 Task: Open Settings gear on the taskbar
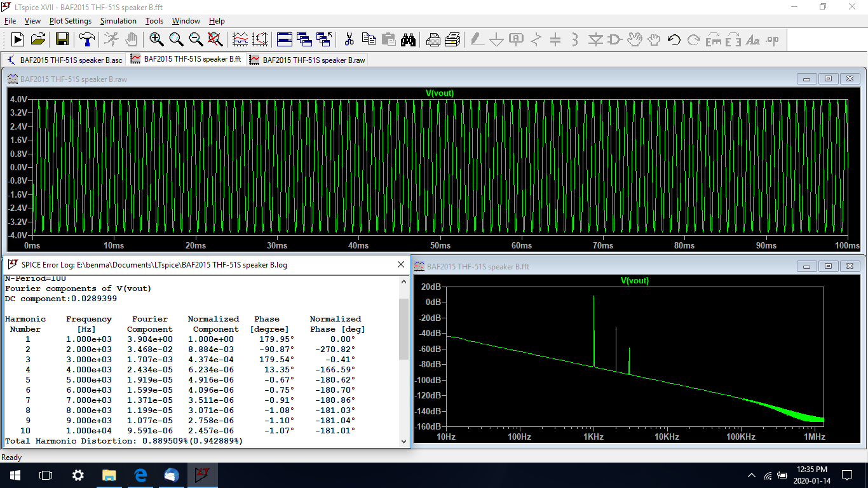coord(78,475)
